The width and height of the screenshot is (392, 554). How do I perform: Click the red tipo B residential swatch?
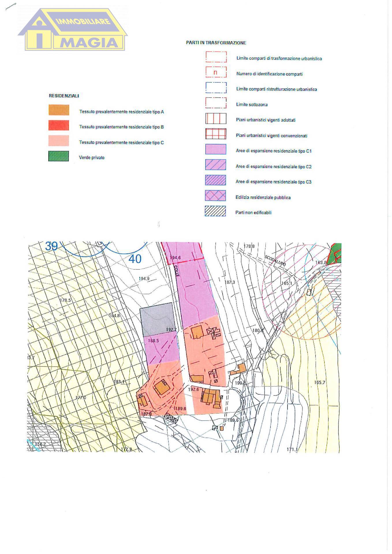tap(59, 125)
